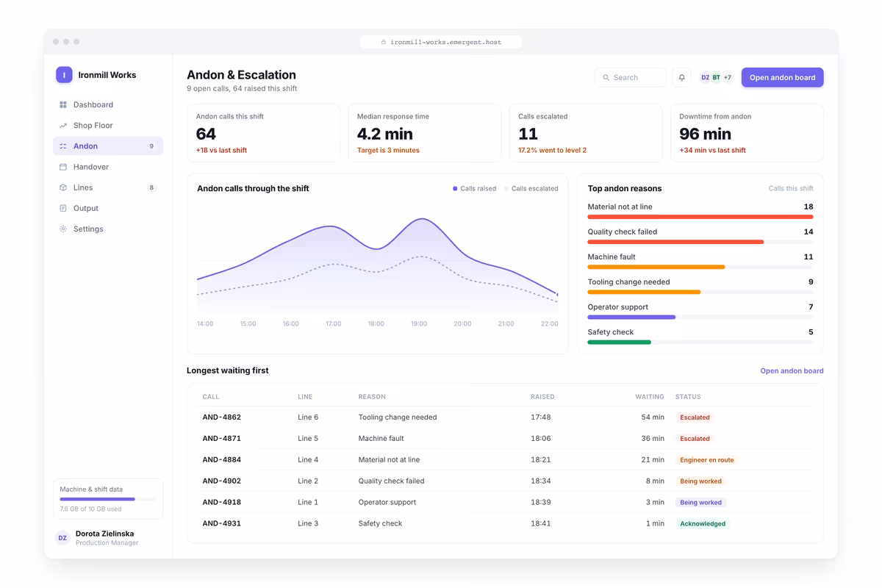Click the Safety check green bar
The height and width of the screenshot is (588, 882).
point(620,342)
